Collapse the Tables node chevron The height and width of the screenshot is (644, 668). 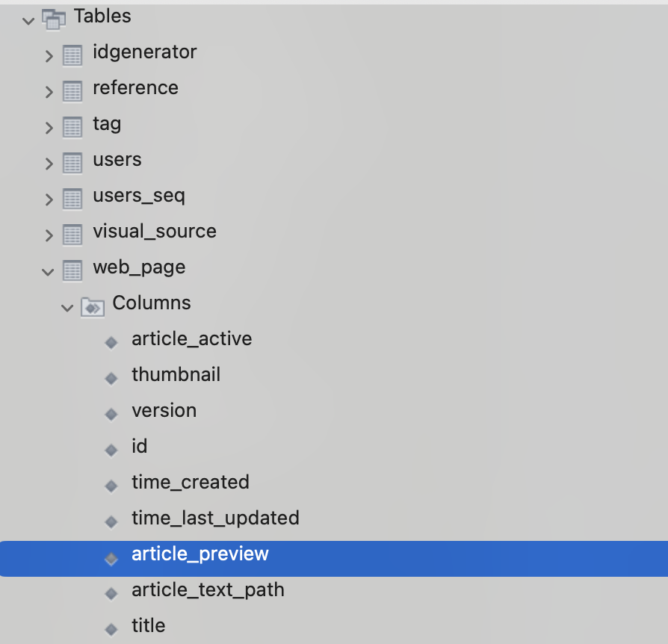pyautogui.click(x=28, y=20)
